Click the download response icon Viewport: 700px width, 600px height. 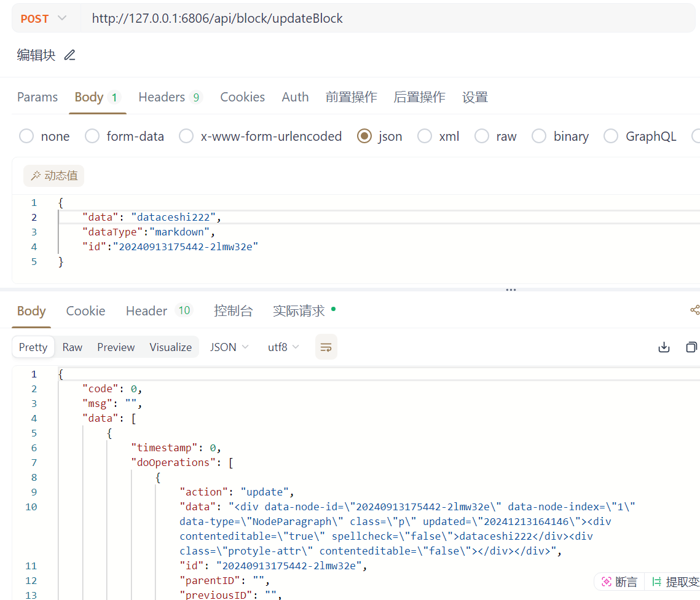coord(664,347)
